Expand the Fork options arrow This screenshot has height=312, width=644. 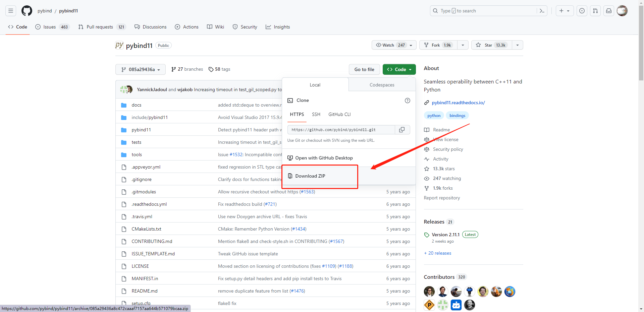coord(463,45)
